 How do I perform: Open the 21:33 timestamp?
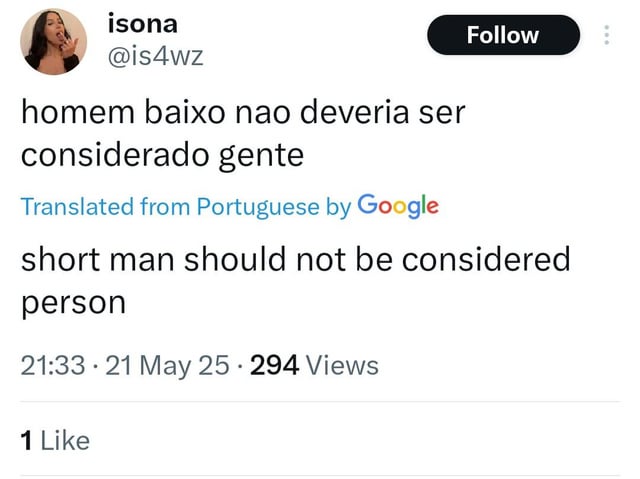coord(53,365)
